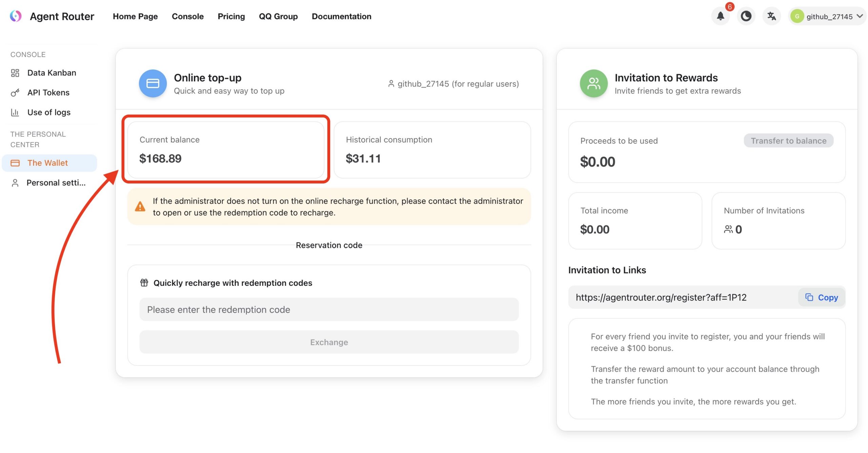Image resolution: width=868 pixels, height=453 pixels.
Task: Open the Data Kanban sidebar item
Action: 52,73
